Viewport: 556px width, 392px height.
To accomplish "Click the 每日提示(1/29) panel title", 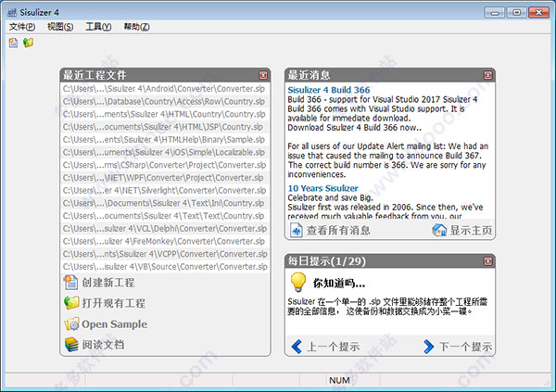I will pos(326,261).
